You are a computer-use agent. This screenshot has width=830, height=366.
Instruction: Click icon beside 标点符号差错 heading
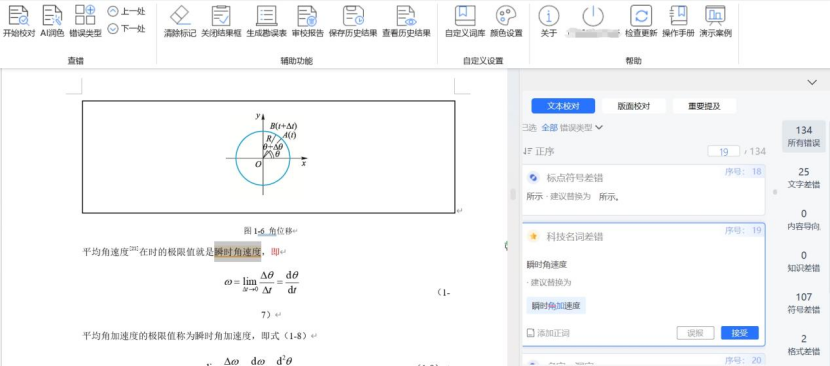(x=534, y=177)
